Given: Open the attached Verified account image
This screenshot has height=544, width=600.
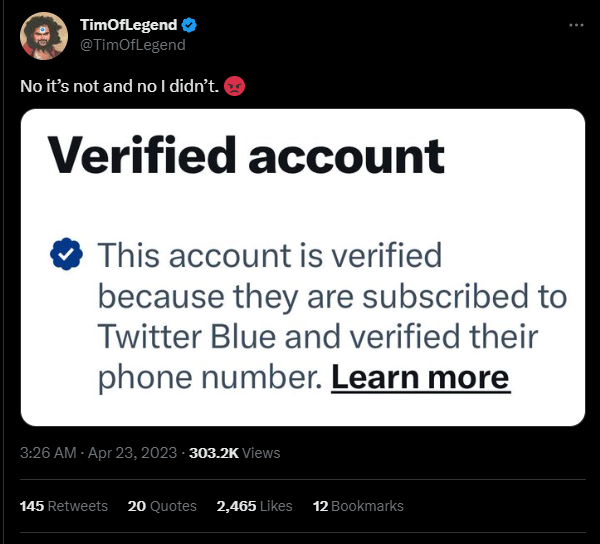Looking at the screenshot, I should click(x=303, y=267).
